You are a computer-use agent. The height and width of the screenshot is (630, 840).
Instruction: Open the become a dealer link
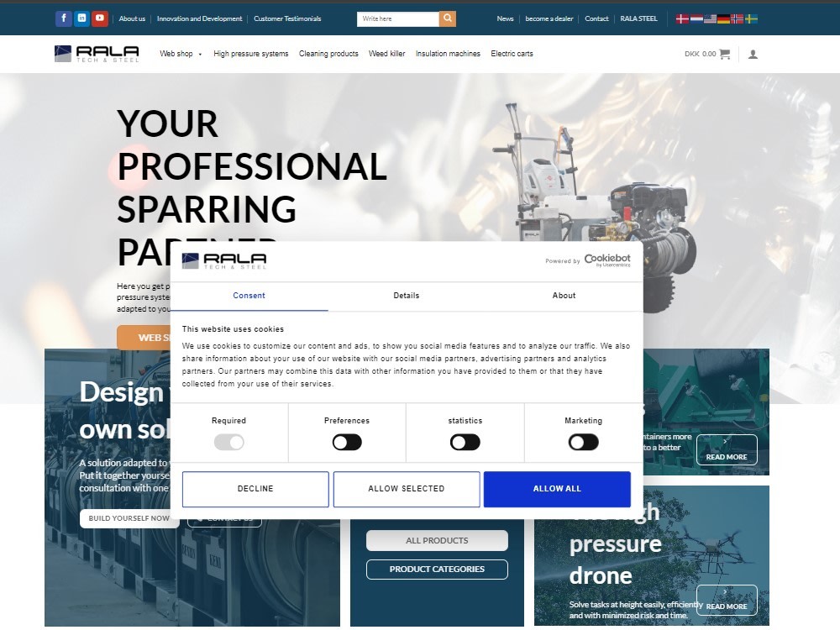pyautogui.click(x=549, y=18)
